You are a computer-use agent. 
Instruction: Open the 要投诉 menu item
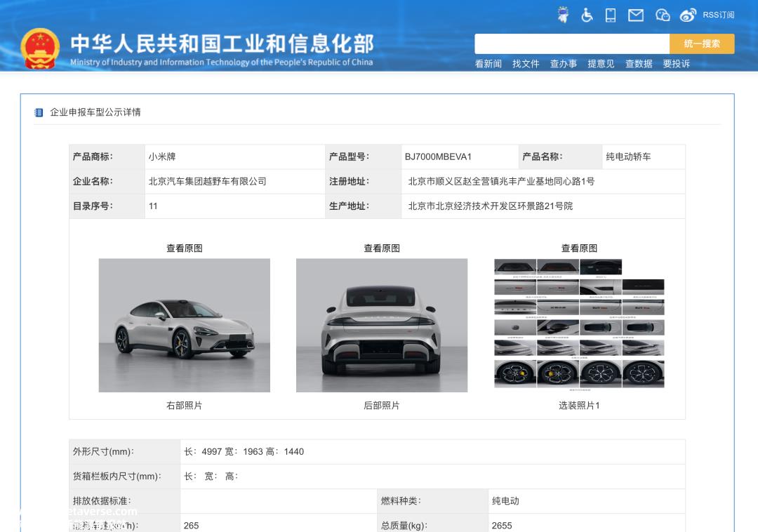[677, 64]
